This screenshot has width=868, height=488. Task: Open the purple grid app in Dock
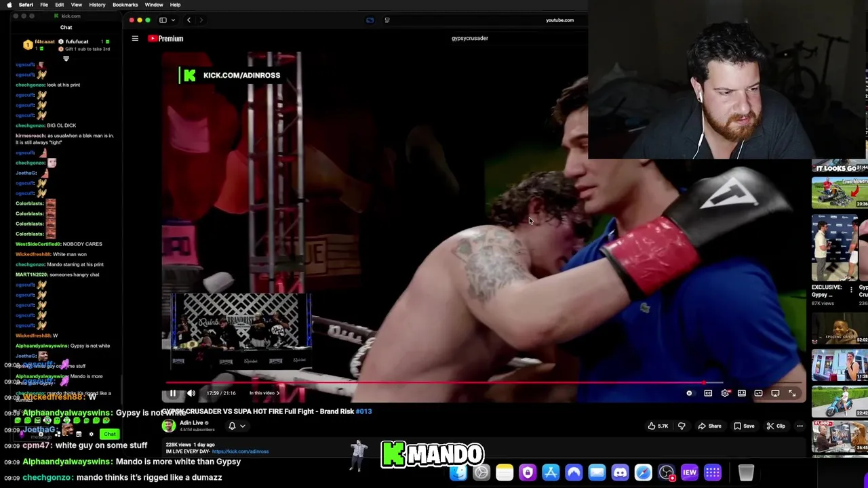pyautogui.click(x=712, y=472)
